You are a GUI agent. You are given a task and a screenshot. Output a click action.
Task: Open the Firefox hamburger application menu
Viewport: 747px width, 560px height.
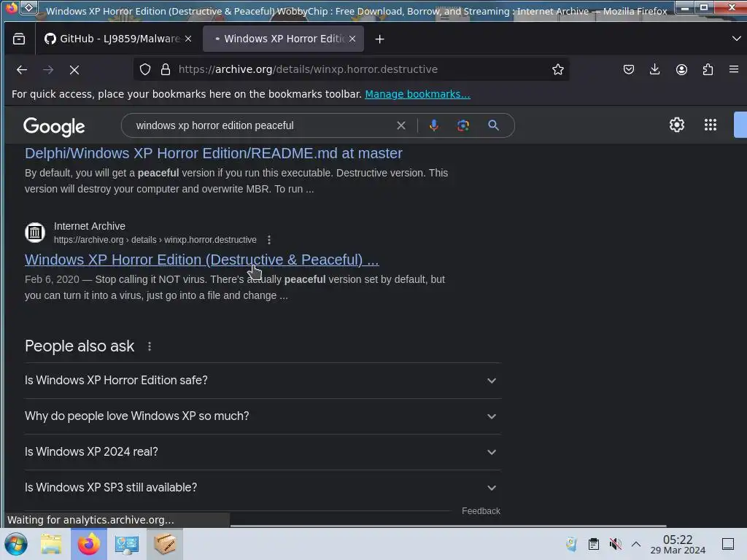[734, 69]
